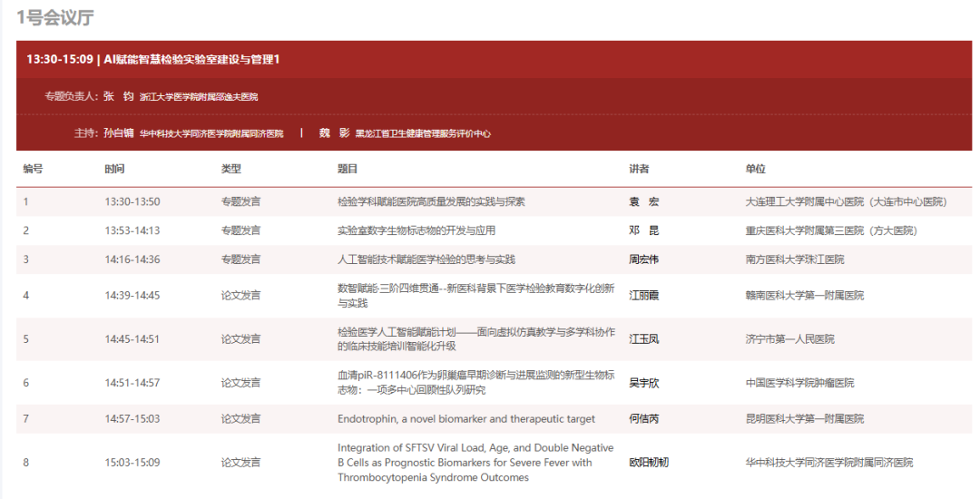Select title beginning '血清piR-8111406'
The width and height of the screenshot is (980, 499).
[x=476, y=383]
